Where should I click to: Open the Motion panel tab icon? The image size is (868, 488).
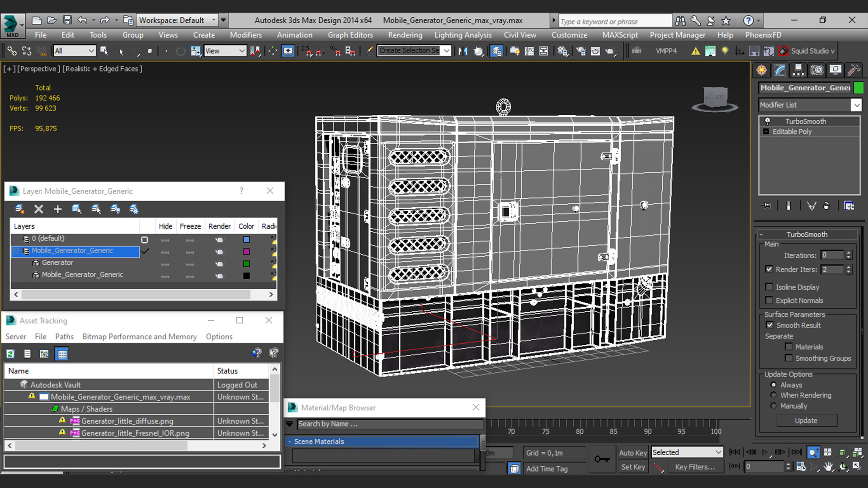(x=817, y=70)
